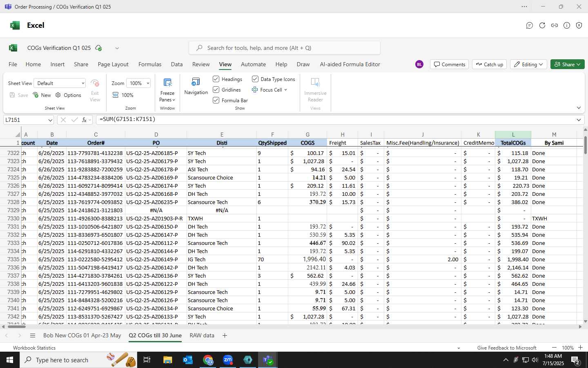Click the search for tools box
Screen dimensions: 588x368
coord(285,48)
